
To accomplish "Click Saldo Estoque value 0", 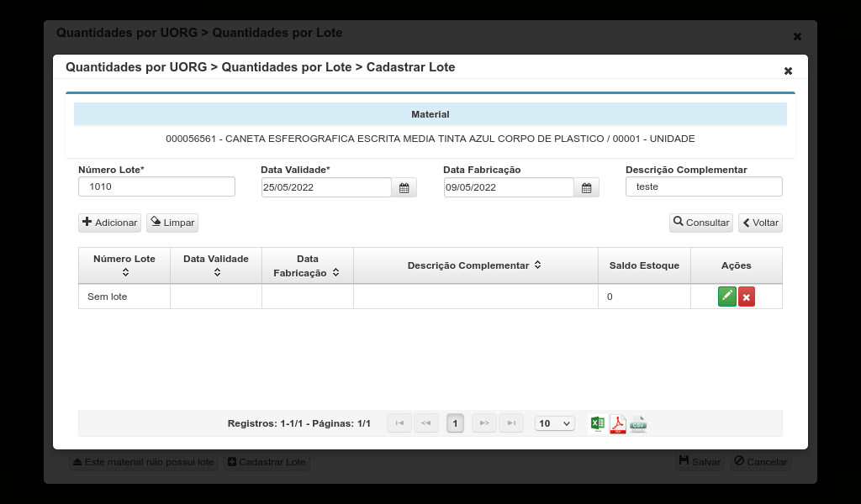I will [x=610, y=297].
